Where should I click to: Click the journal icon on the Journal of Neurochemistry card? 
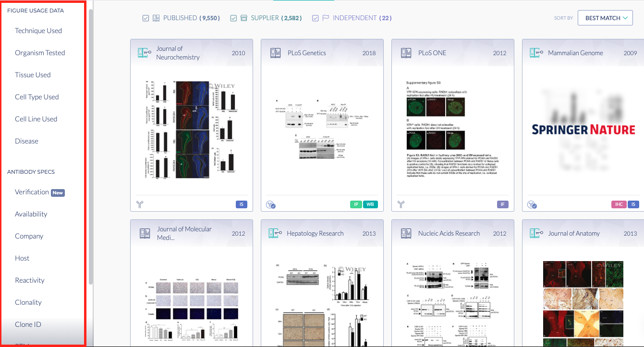pos(145,53)
